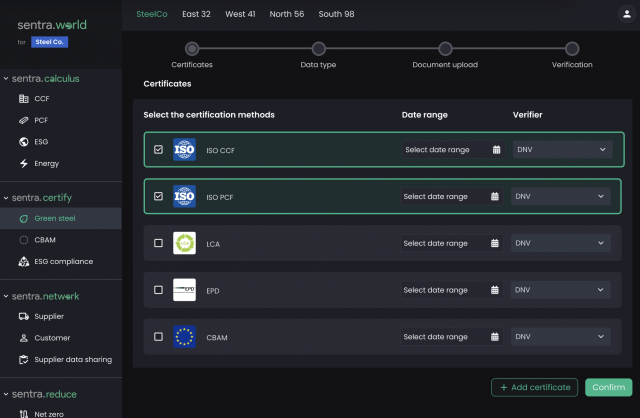Open calendar icon in EPD row

click(495, 290)
